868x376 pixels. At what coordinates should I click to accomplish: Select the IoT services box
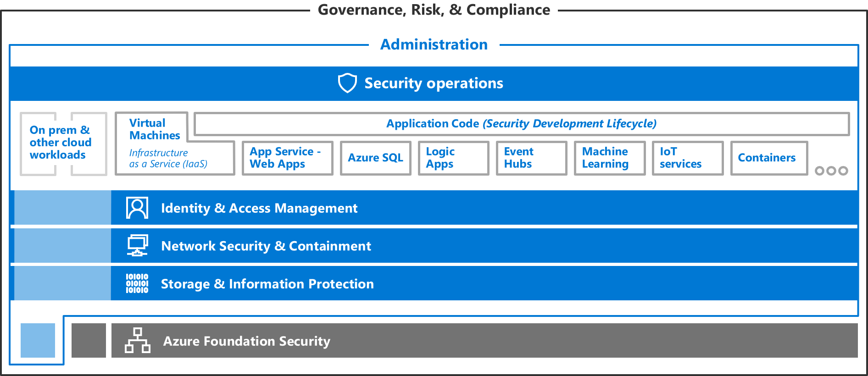pos(687,158)
